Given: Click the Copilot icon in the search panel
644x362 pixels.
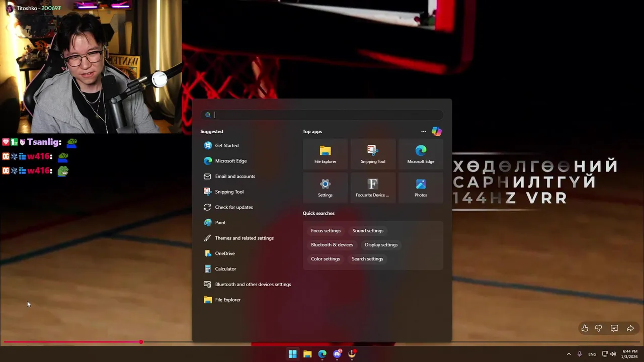Looking at the screenshot, I should click(437, 131).
